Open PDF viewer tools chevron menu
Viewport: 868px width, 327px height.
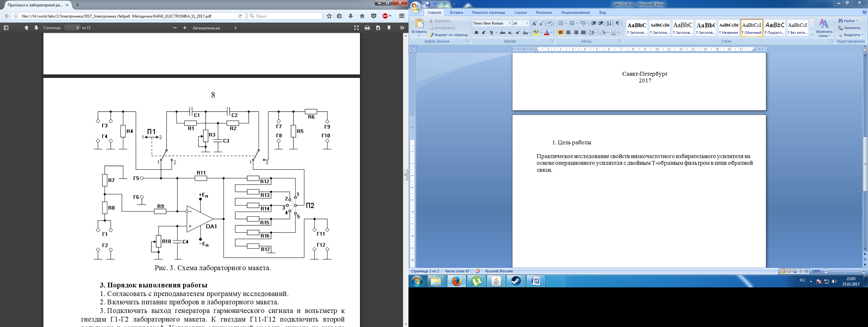coord(402,28)
